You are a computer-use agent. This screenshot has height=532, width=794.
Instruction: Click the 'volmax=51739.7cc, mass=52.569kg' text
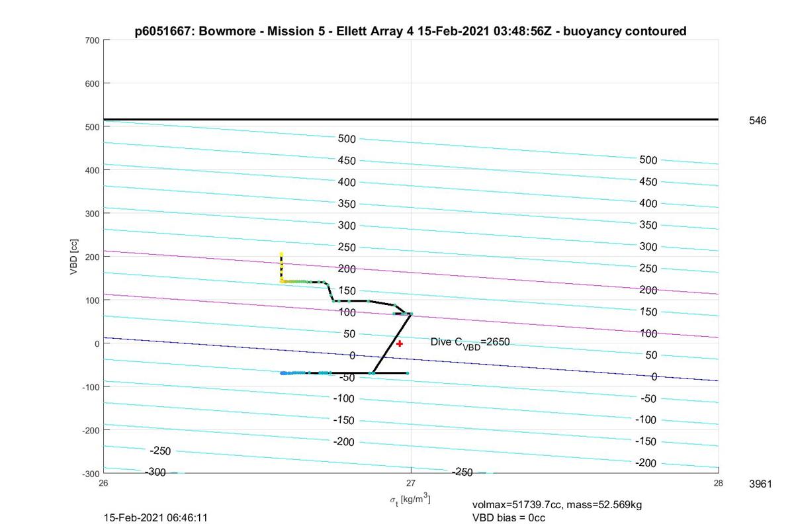coord(557,505)
